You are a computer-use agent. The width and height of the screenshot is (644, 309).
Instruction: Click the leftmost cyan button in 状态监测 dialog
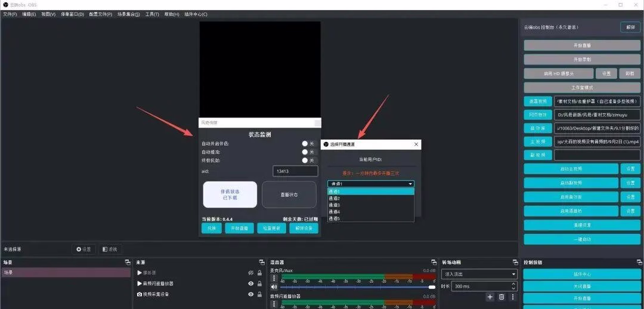click(212, 228)
